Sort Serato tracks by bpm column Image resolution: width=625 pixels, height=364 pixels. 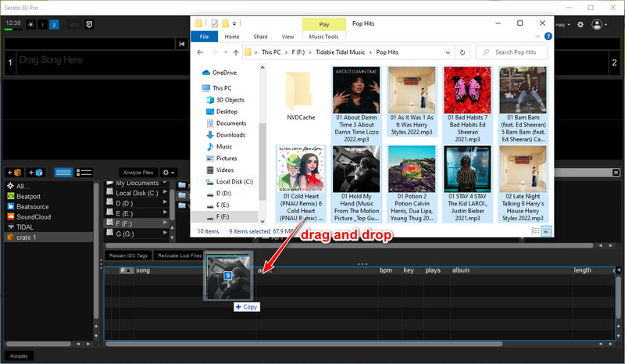pyautogui.click(x=385, y=270)
